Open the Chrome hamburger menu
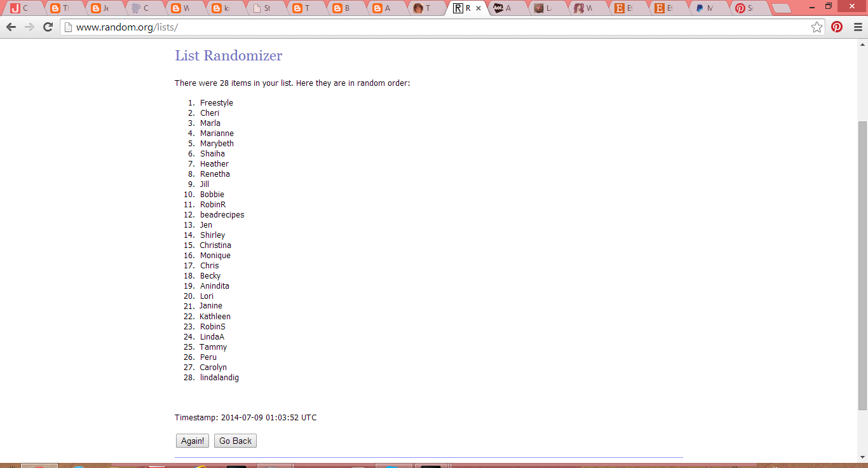This screenshot has width=868, height=468. pos(857,27)
